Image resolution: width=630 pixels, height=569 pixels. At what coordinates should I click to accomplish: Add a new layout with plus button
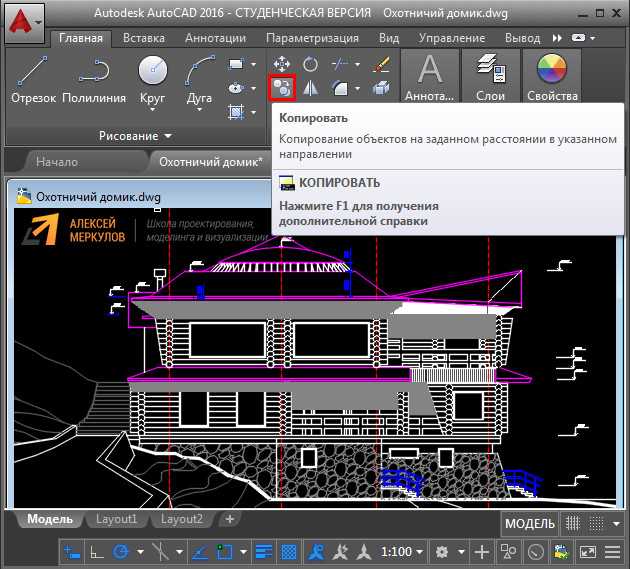tap(230, 519)
